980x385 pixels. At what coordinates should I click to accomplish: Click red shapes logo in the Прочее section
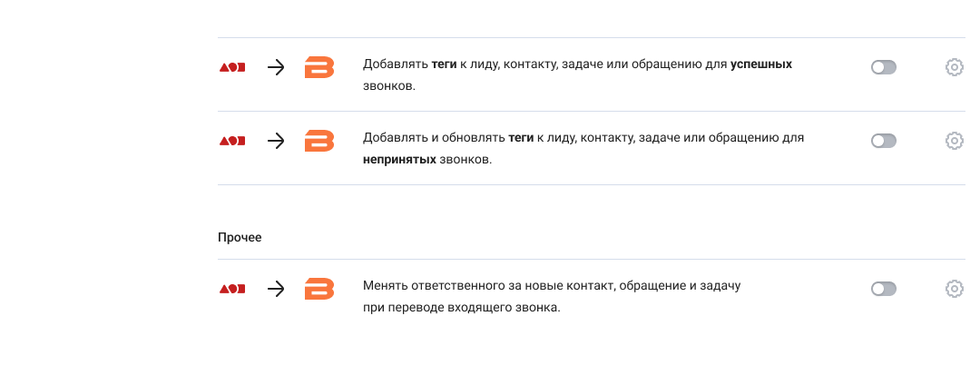point(232,289)
